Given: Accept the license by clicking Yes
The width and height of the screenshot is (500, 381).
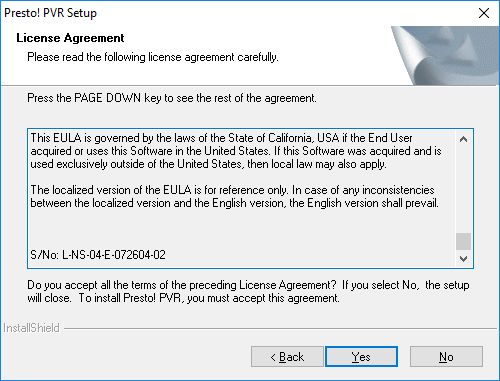Looking at the screenshot, I should 361,357.
